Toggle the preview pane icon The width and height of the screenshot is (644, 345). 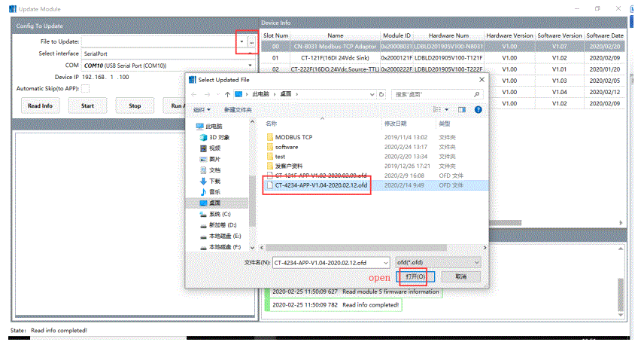coord(462,110)
